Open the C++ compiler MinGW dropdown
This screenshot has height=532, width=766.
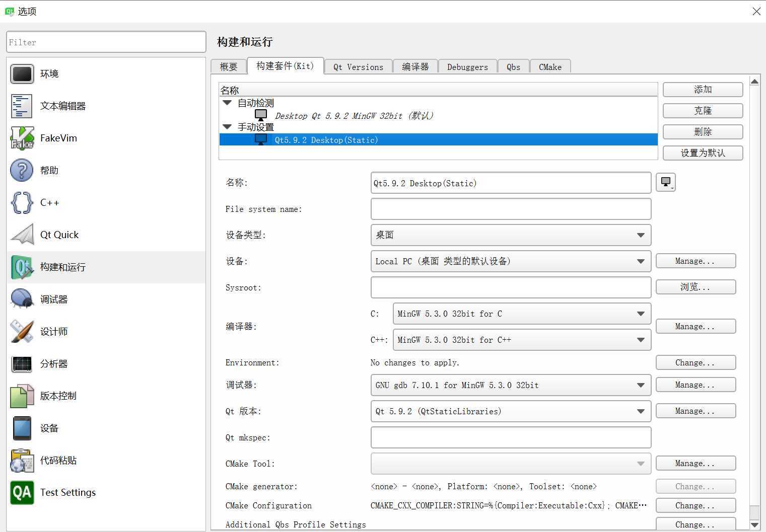(x=522, y=340)
